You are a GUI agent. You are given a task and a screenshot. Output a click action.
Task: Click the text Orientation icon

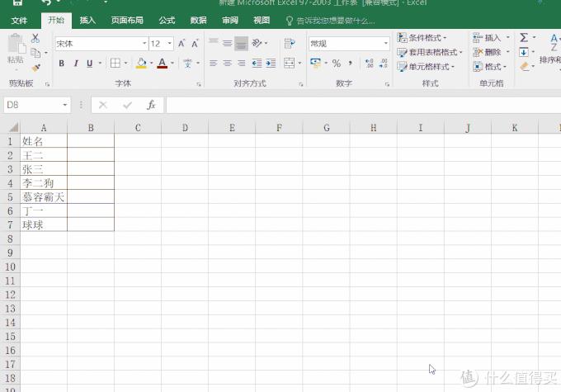point(257,43)
